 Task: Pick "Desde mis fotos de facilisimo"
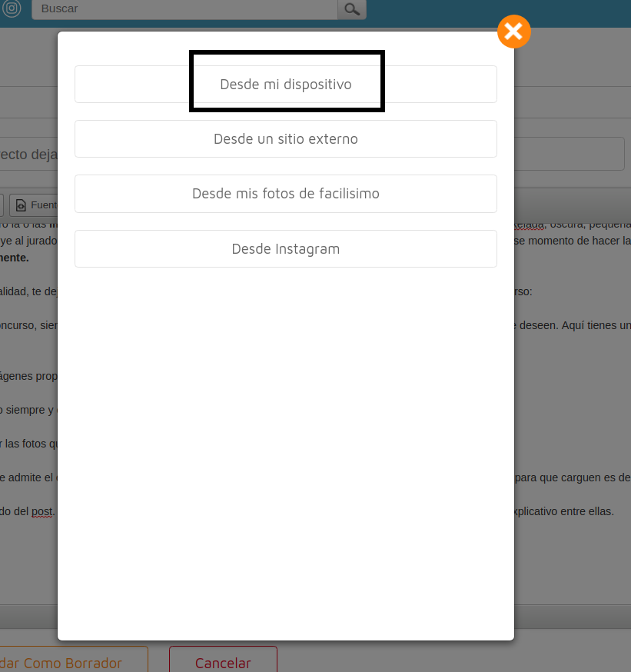(x=286, y=194)
